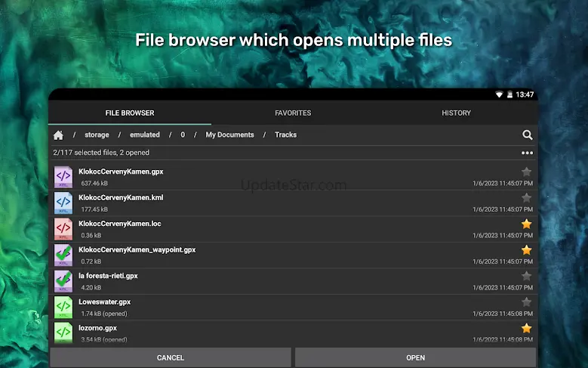This screenshot has height=368, width=588.
Task: Switch to the History tab
Action: 456,113
